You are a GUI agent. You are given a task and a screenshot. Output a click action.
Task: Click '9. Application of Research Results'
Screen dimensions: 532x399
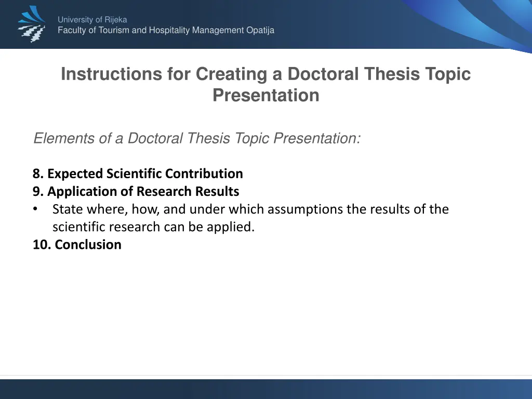pyautogui.click(x=136, y=191)
